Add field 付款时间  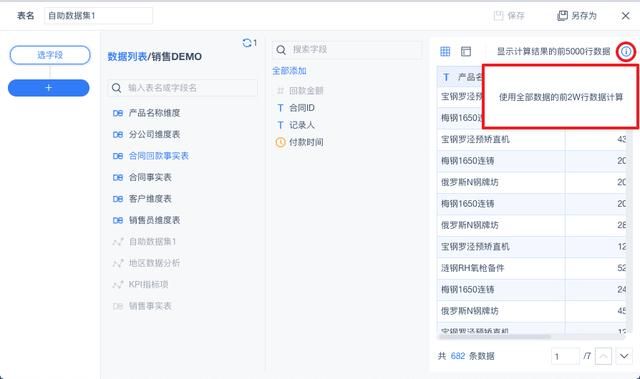tap(306, 142)
